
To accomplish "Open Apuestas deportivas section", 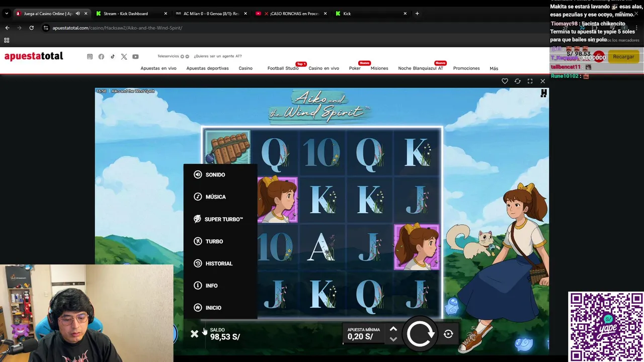I will 207,68.
